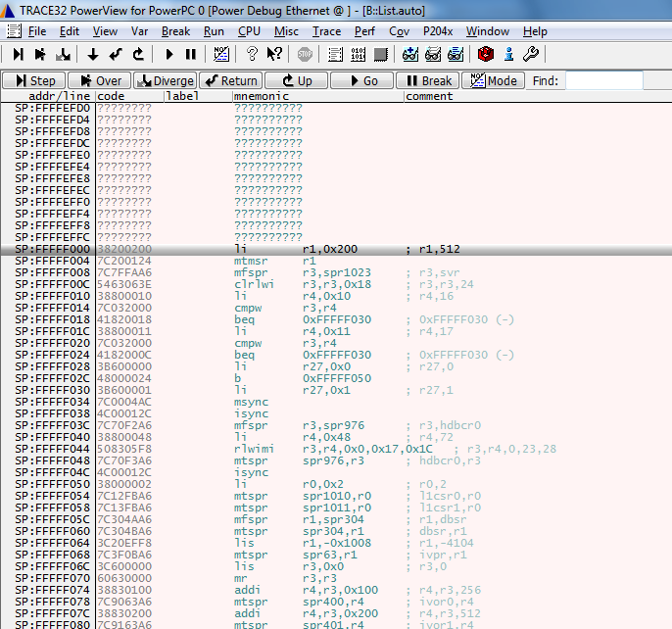Click the Up level toolbar icon
The height and width of the screenshot is (629, 672).
[138, 55]
